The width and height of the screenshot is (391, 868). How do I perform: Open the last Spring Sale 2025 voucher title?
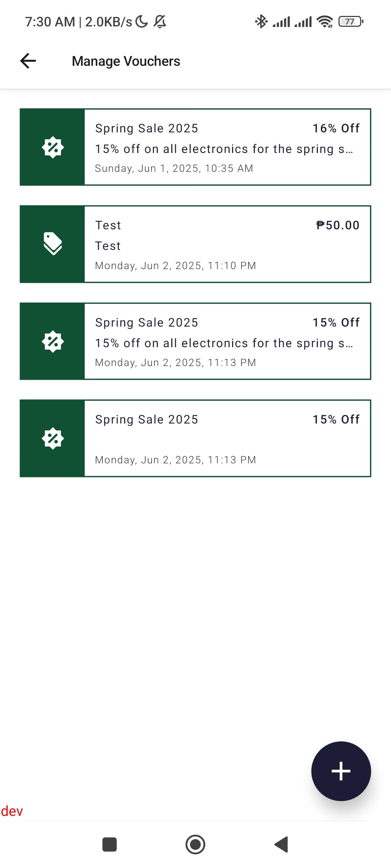pyautogui.click(x=147, y=420)
